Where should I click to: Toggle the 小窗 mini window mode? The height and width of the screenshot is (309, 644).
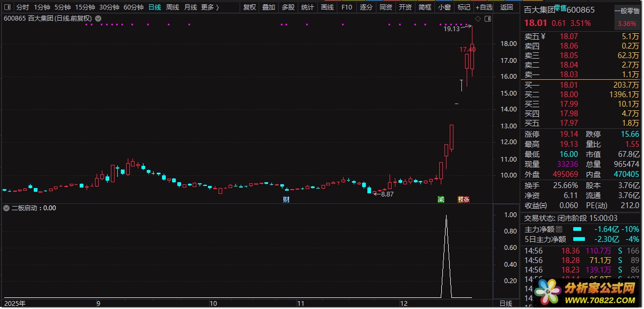tap(444, 7)
